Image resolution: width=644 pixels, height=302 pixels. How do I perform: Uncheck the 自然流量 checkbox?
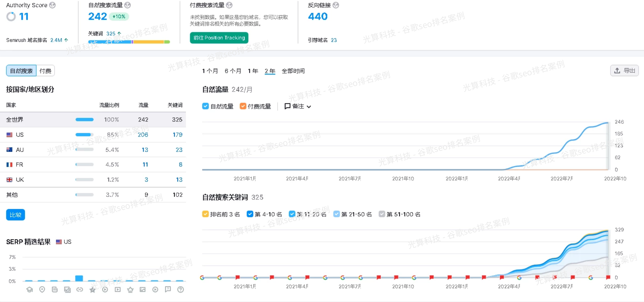pos(205,106)
